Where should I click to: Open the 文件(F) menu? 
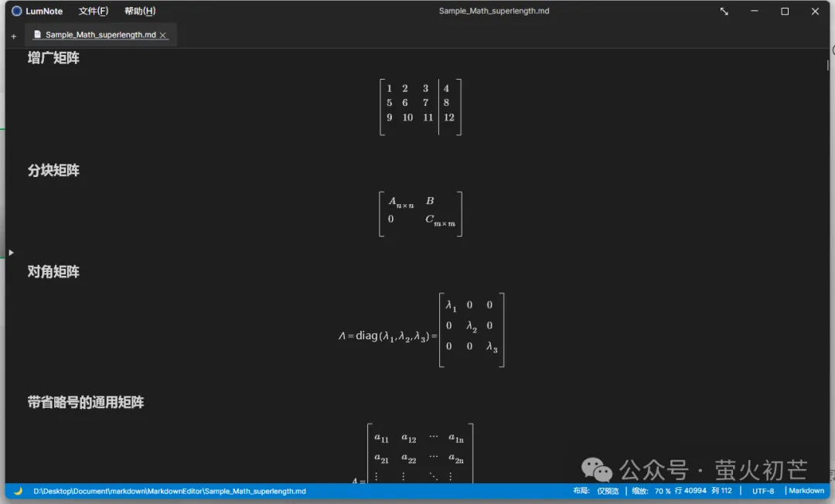(94, 11)
